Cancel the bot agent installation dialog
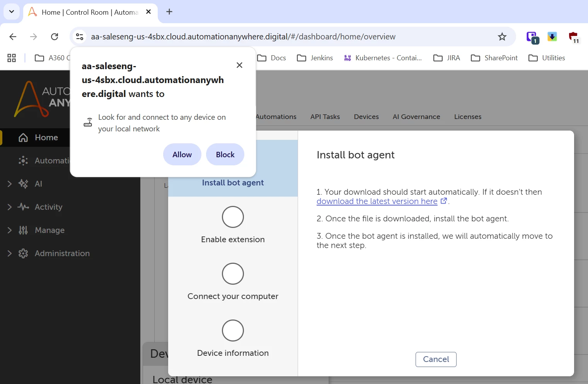 pos(436,359)
